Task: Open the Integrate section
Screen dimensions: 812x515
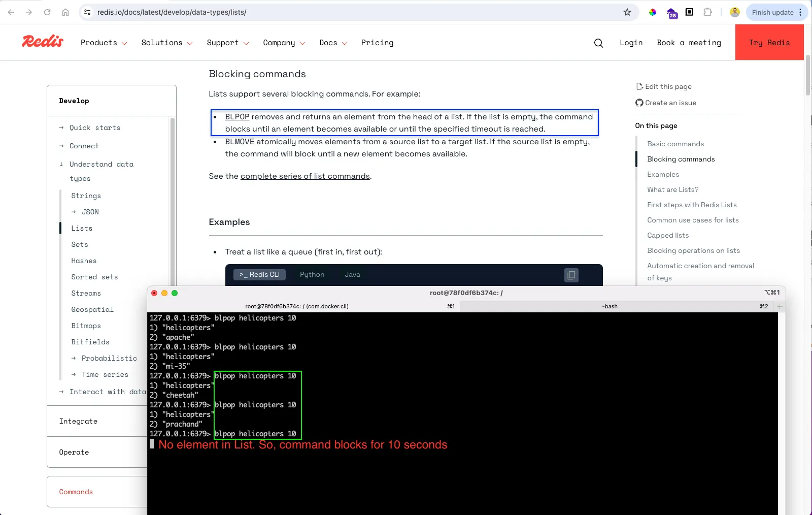Action: [78, 422]
